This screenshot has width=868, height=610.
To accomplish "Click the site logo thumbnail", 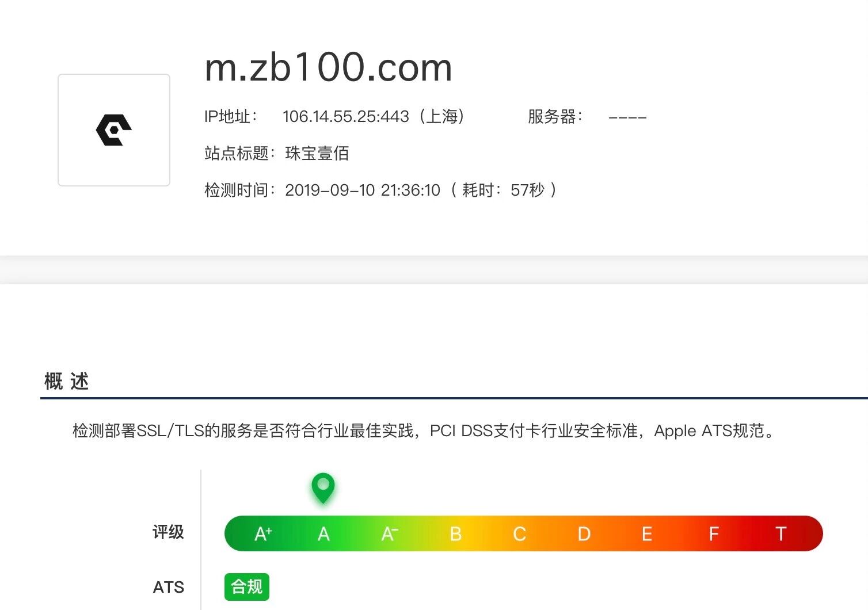I will [x=114, y=130].
